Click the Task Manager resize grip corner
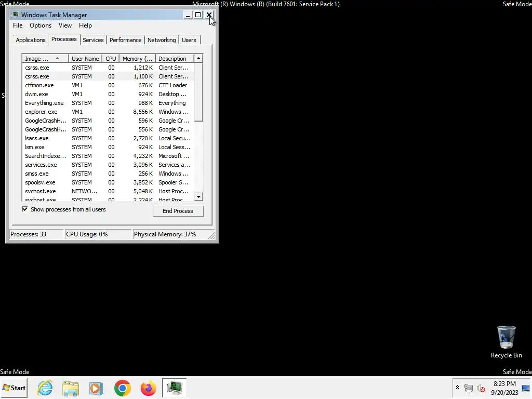 click(x=211, y=235)
